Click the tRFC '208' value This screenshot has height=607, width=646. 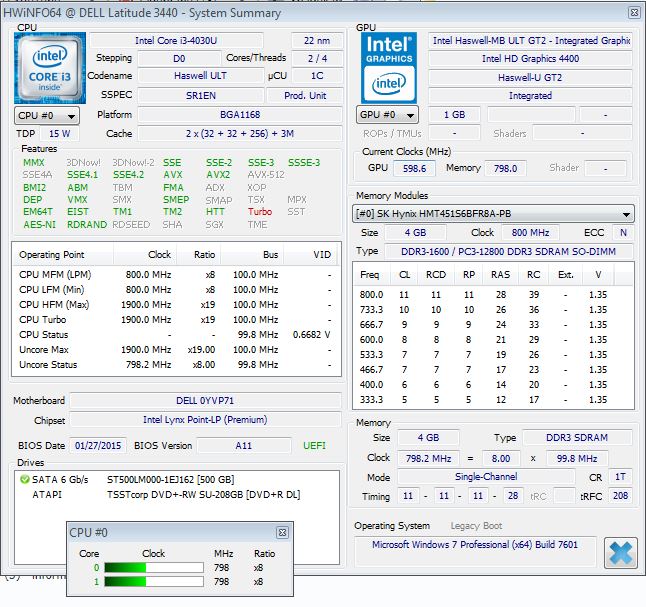620,496
